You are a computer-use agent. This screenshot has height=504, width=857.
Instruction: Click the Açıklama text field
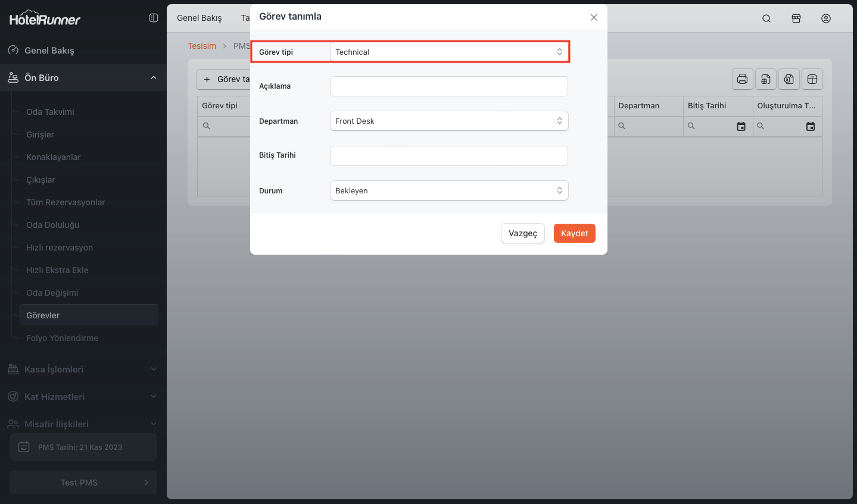(449, 86)
